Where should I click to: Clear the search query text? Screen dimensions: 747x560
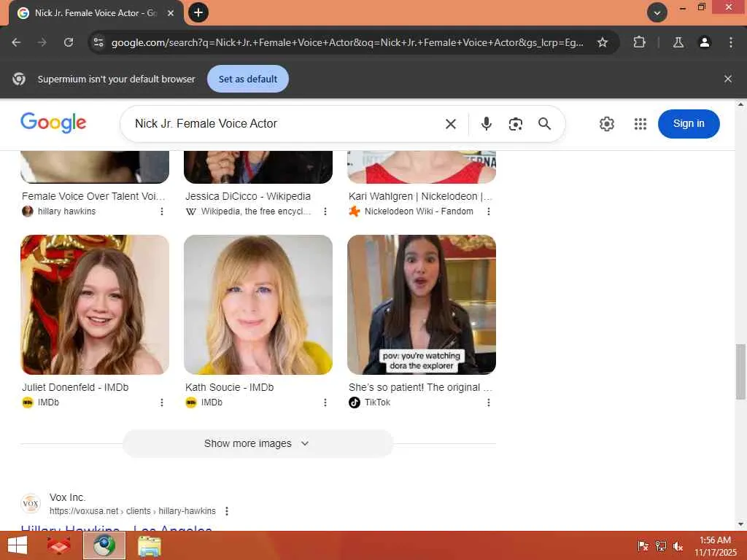coord(450,124)
